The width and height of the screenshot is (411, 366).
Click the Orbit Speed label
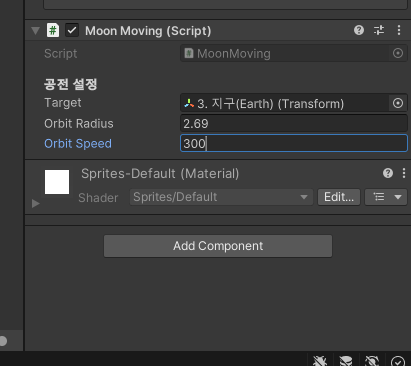coord(78,144)
